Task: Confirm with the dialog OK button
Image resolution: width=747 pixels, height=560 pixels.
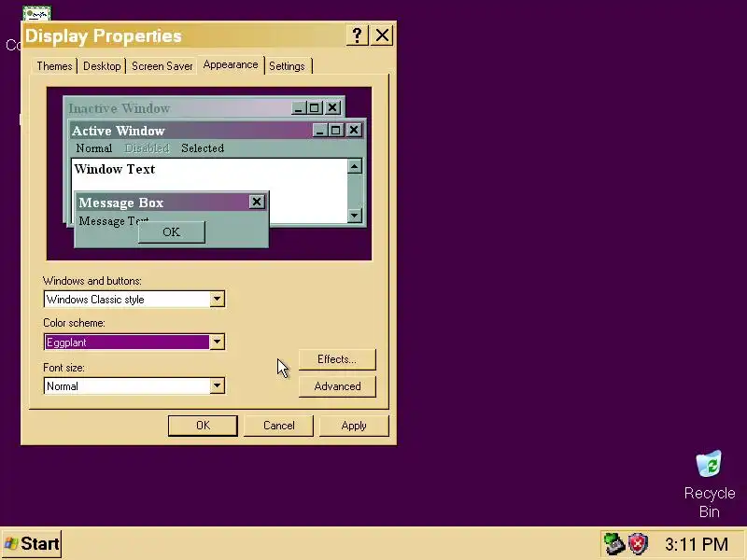Action: 203,426
